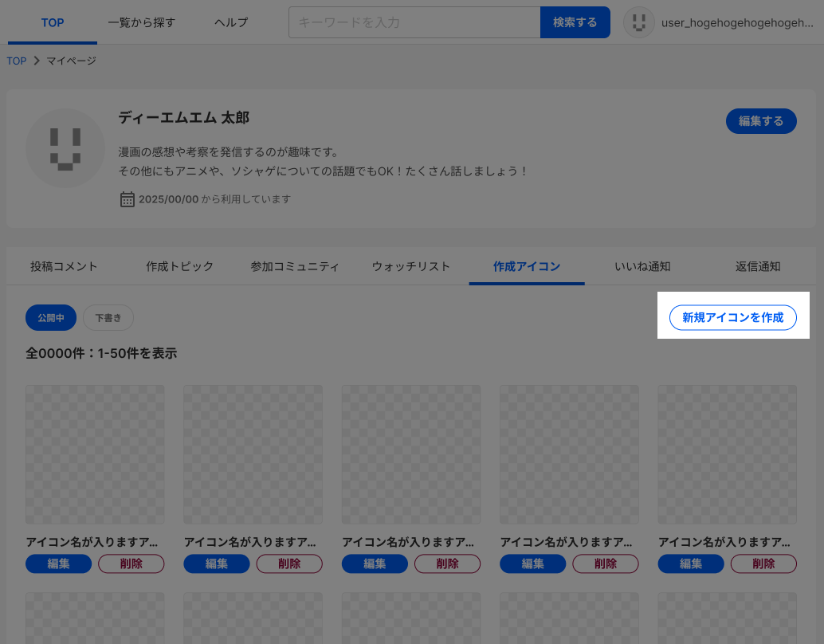Select the 公開中 filter toggle
Image resolution: width=824 pixels, height=644 pixels.
click(51, 317)
